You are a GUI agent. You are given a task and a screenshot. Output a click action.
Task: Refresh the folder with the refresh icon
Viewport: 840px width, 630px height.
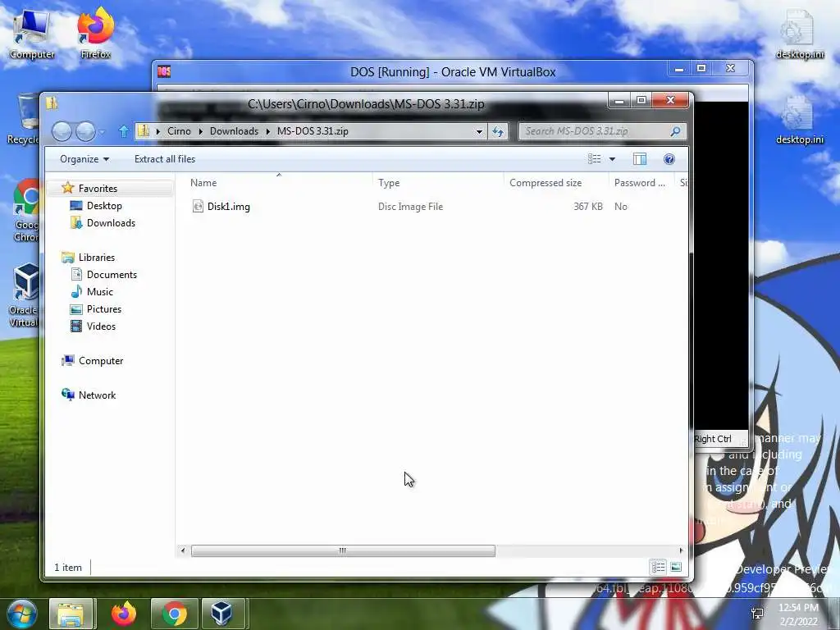498,131
